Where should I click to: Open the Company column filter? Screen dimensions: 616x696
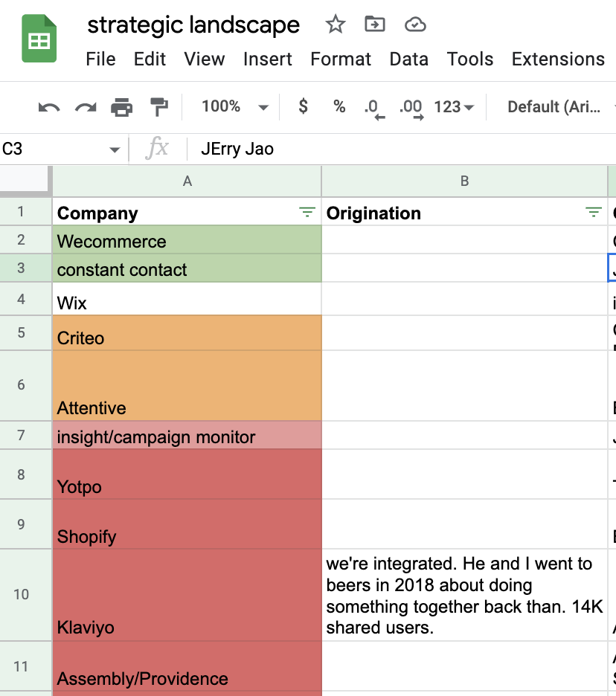307,212
